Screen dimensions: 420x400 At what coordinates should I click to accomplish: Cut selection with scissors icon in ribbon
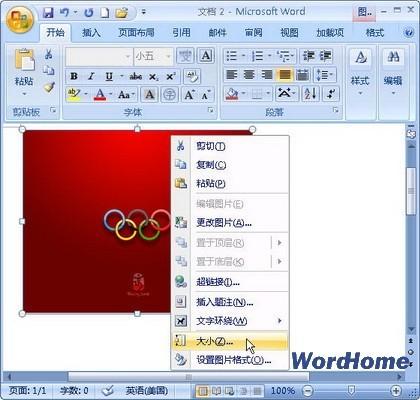[49, 54]
